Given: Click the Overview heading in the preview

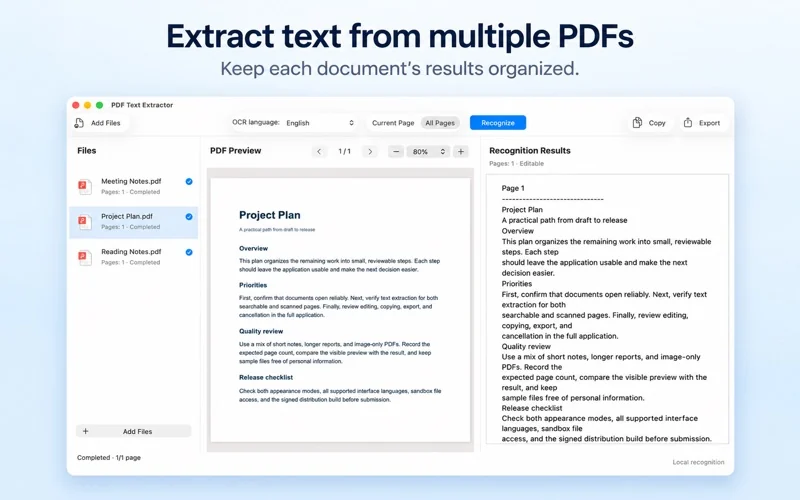Looking at the screenshot, I should pyautogui.click(x=253, y=248).
